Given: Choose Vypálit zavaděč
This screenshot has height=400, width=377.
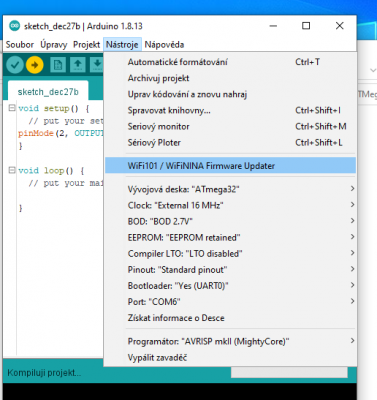Looking at the screenshot, I should coord(230,358).
